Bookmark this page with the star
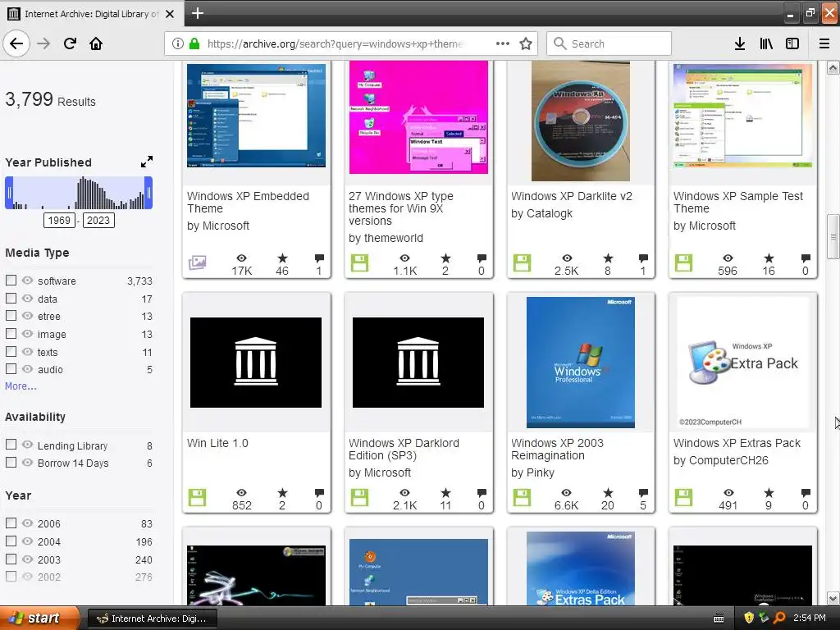The image size is (840, 630). 526,43
